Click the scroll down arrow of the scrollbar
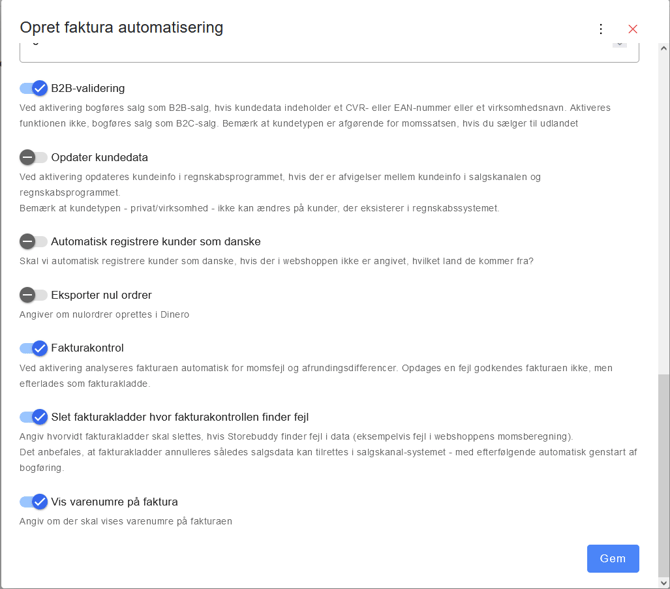Screen dimensions: 670x589 664,583
